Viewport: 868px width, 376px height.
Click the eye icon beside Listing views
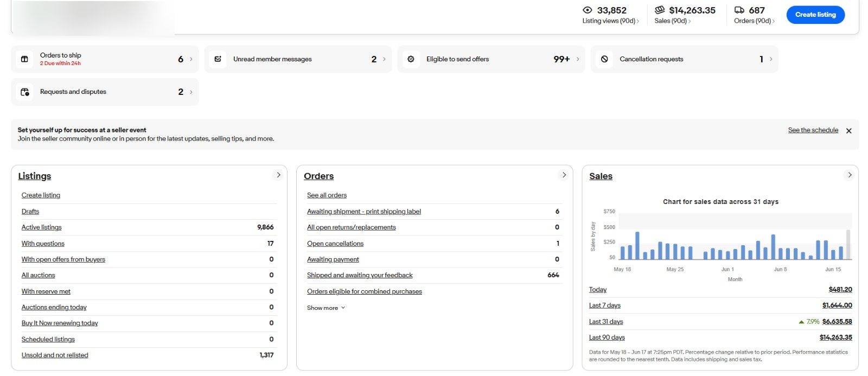pos(587,10)
